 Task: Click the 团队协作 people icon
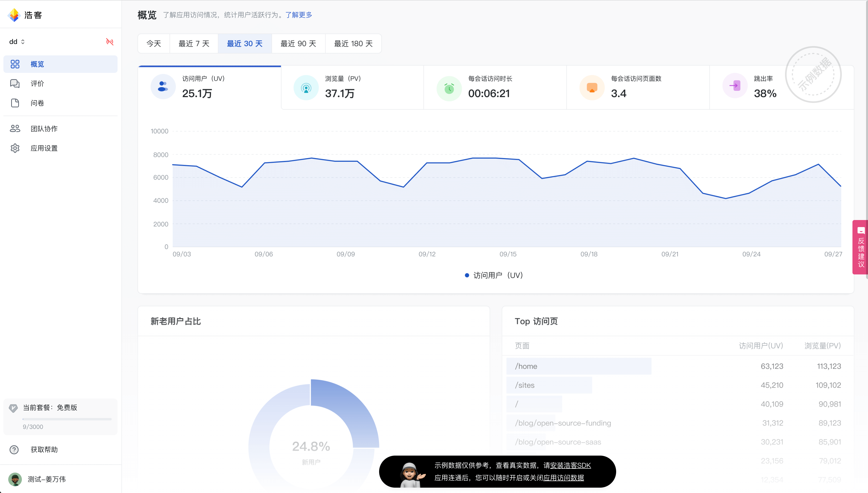click(15, 129)
